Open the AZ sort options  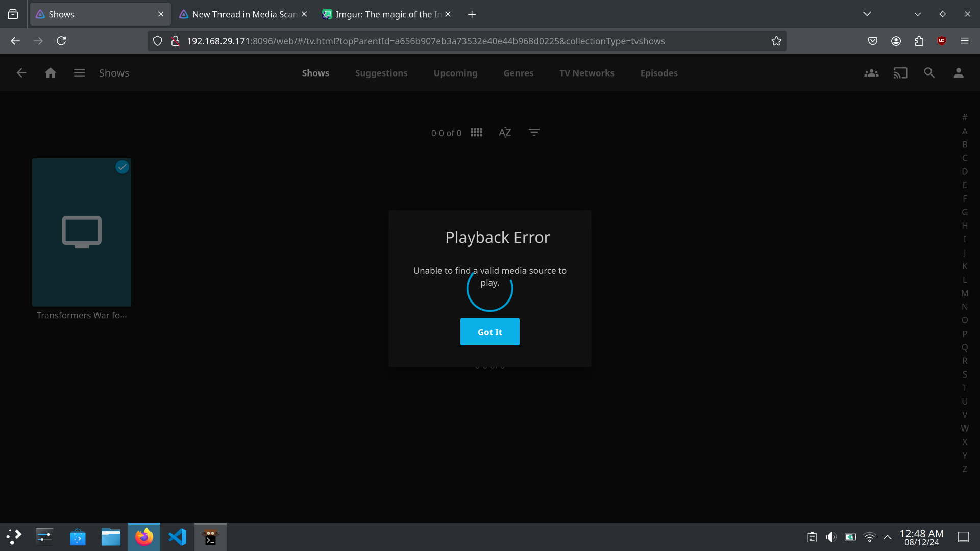coord(505,133)
